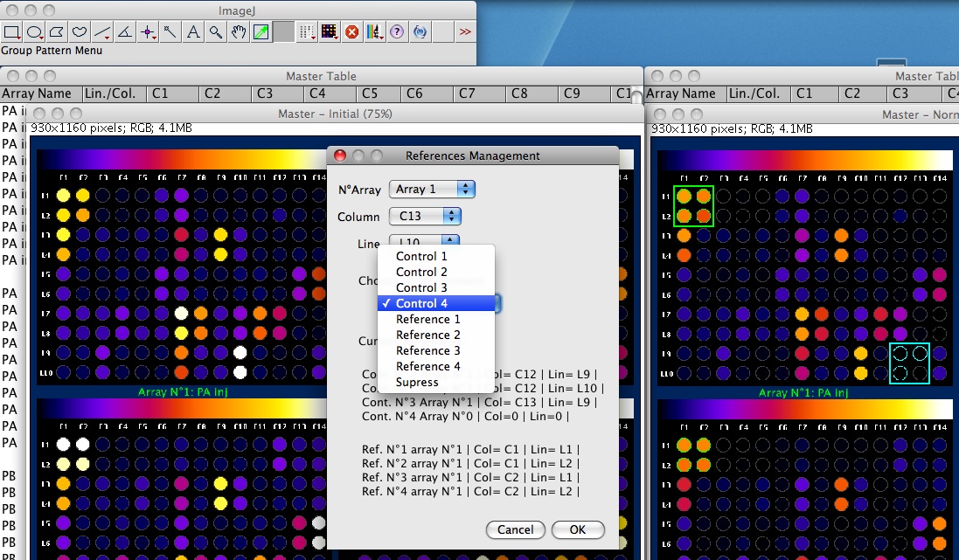Click the C9 column header in left Master Table

click(584, 93)
